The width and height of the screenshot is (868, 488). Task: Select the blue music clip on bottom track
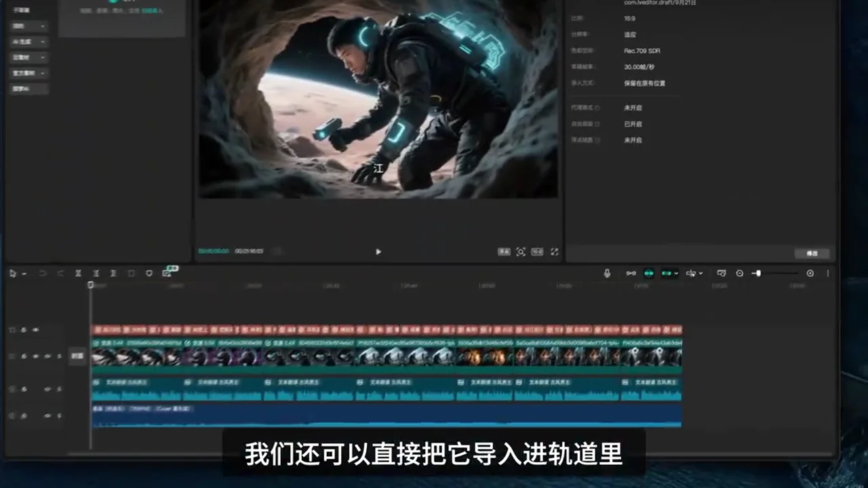coord(387,415)
